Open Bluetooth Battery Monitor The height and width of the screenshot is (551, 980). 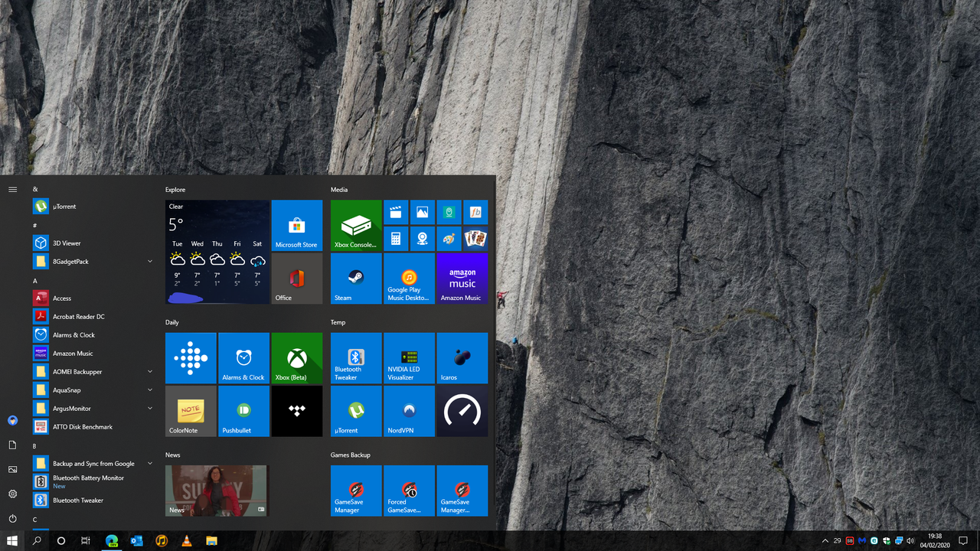point(92,482)
